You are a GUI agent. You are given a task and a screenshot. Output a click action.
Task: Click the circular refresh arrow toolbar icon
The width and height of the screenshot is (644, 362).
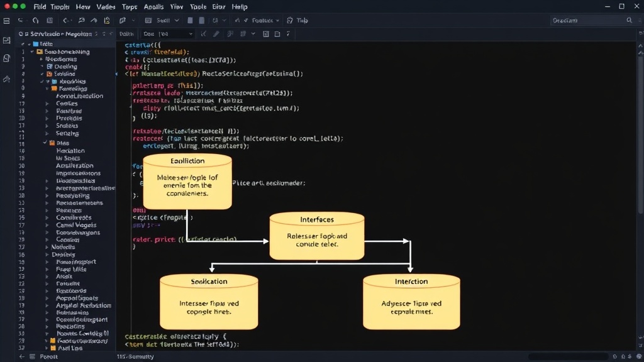tap(36, 21)
